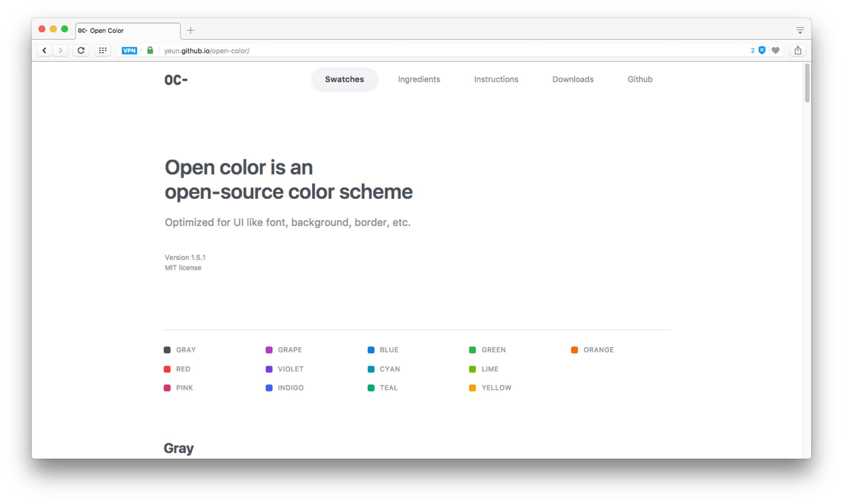The width and height of the screenshot is (843, 504).
Task: Reload the page with refresh icon
Action: click(x=81, y=51)
